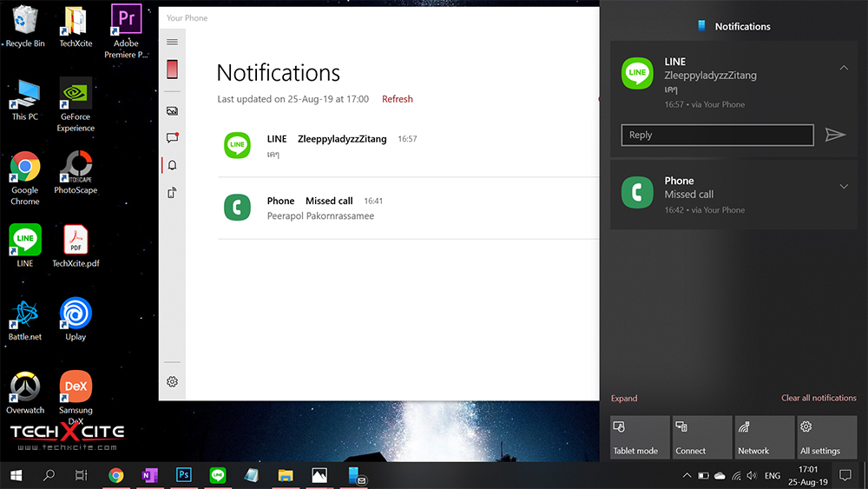Click the ENG language indicator
868x489 pixels.
[773, 475]
